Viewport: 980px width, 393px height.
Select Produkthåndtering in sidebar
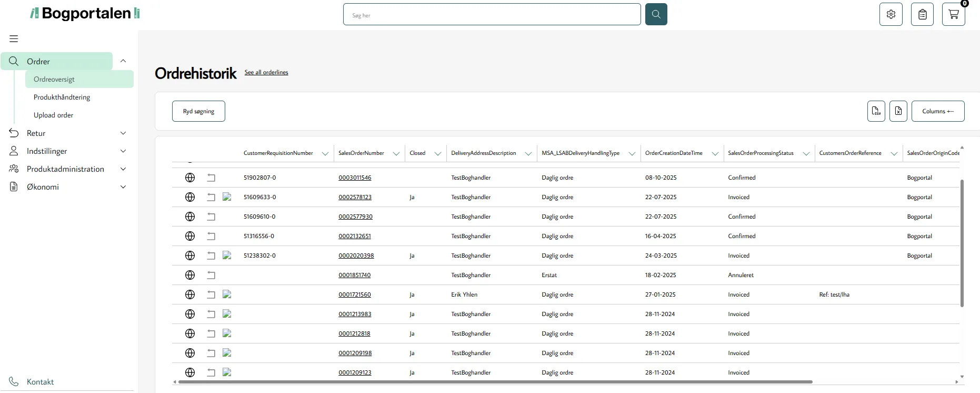coord(62,97)
